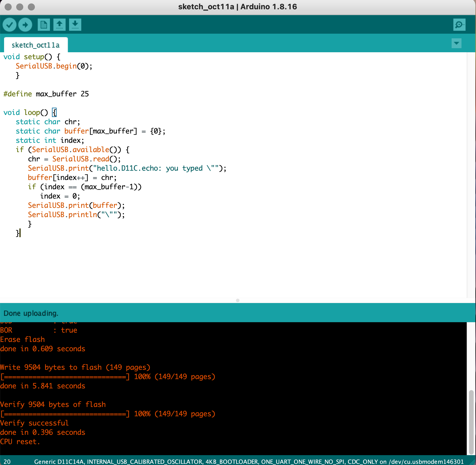Click the 'void loop()' declaration
Viewport: 476px width, 465px height.
coord(26,113)
